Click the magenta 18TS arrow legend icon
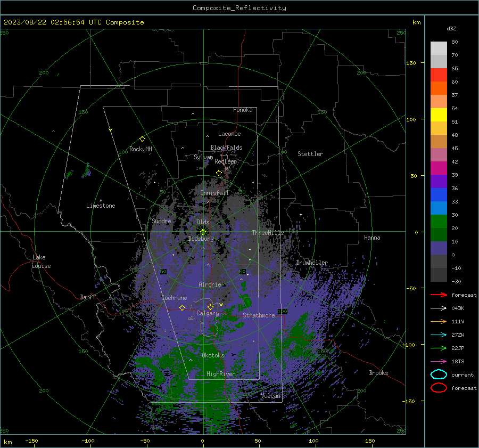The image size is (479, 448). click(x=439, y=362)
